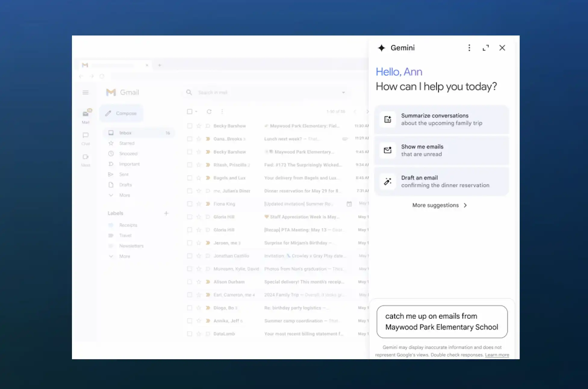Select the checkbox next to Bagels and Lux email
This screenshot has height=389, width=588.
[x=190, y=178]
